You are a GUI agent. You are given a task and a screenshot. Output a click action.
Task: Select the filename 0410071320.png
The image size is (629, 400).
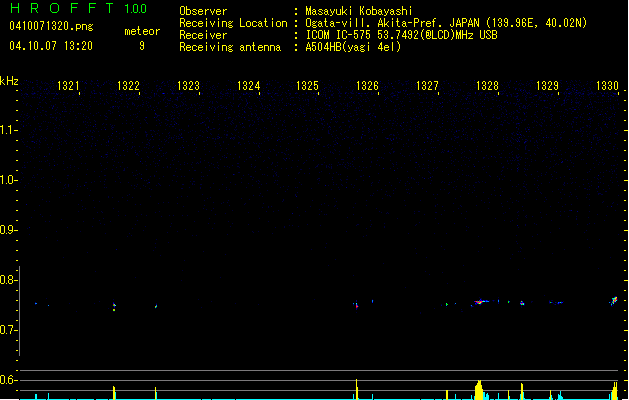(51, 26)
